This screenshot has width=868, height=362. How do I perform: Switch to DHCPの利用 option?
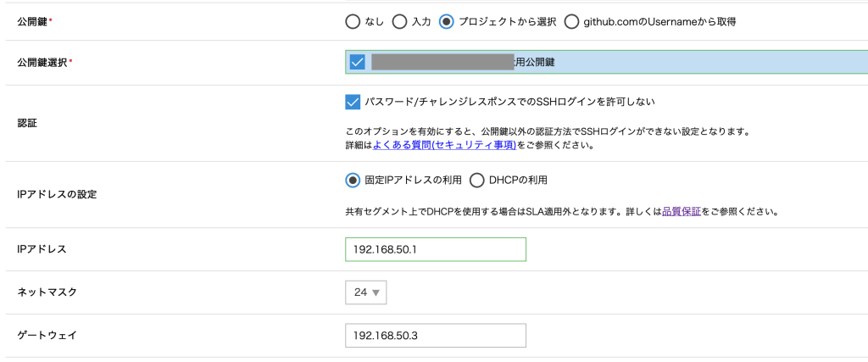pos(476,180)
